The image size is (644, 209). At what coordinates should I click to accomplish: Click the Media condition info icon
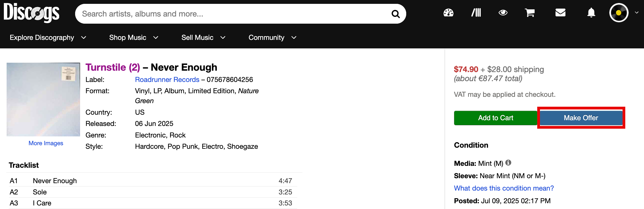[508, 163]
